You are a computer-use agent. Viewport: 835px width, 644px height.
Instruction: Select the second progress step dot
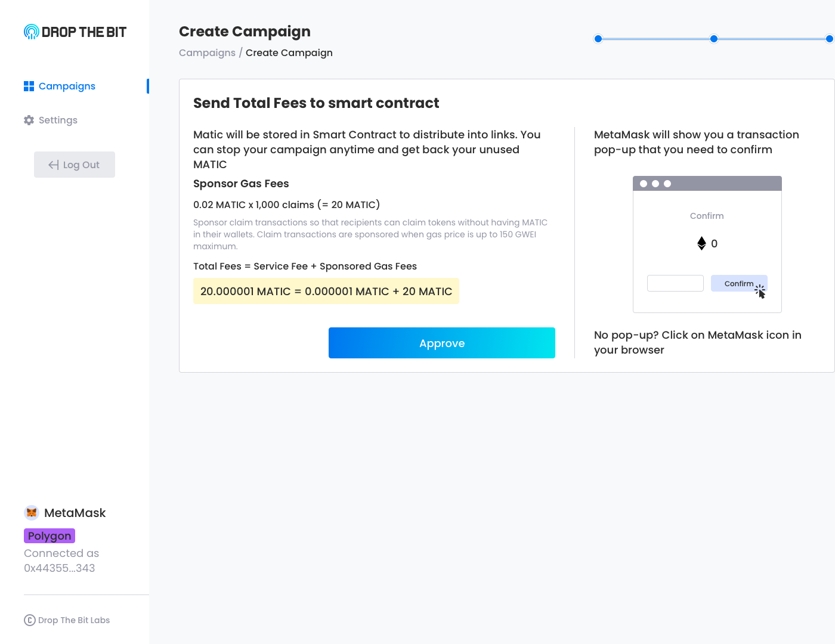(714, 39)
